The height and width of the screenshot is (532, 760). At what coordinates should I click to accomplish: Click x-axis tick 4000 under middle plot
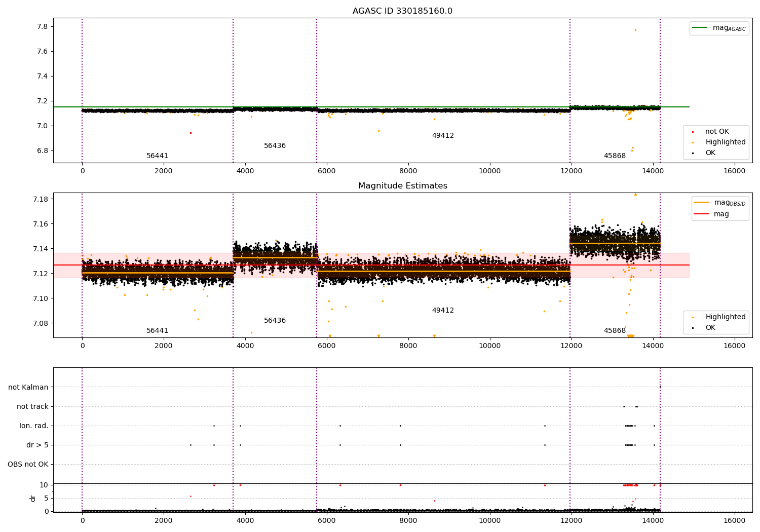pyautogui.click(x=245, y=346)
